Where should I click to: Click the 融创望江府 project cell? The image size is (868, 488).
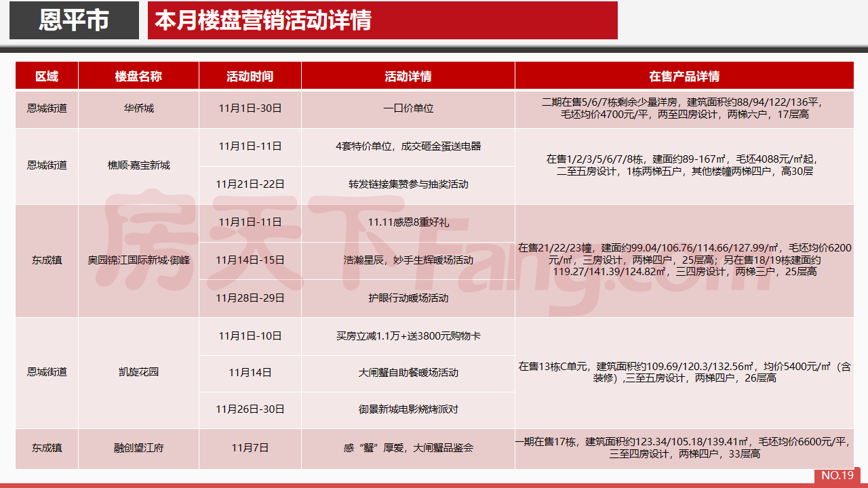coord(138,448)
